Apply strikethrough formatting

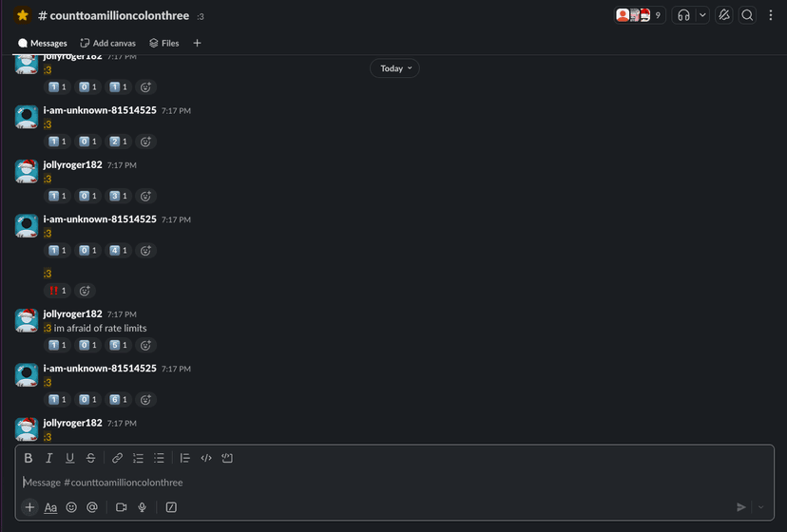pos(91,458)
